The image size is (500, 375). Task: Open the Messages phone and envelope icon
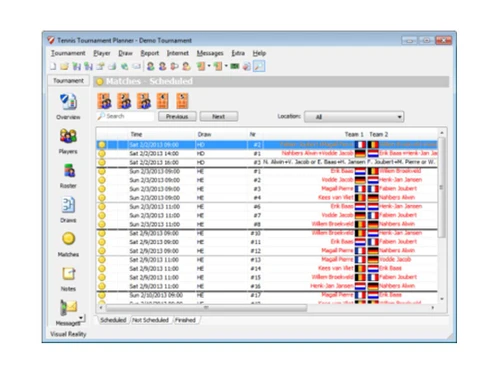click(x=68, y=307)
